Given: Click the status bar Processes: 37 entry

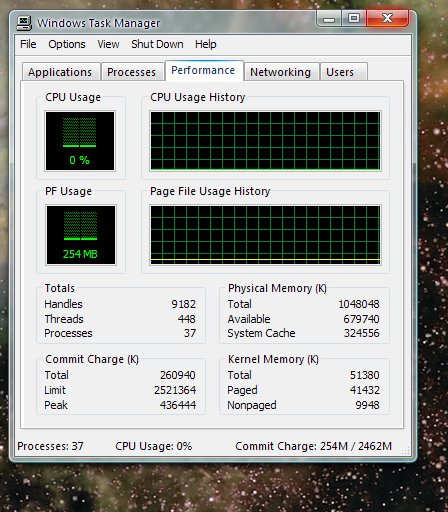Looking at the screenshot, I should (50, 446).
